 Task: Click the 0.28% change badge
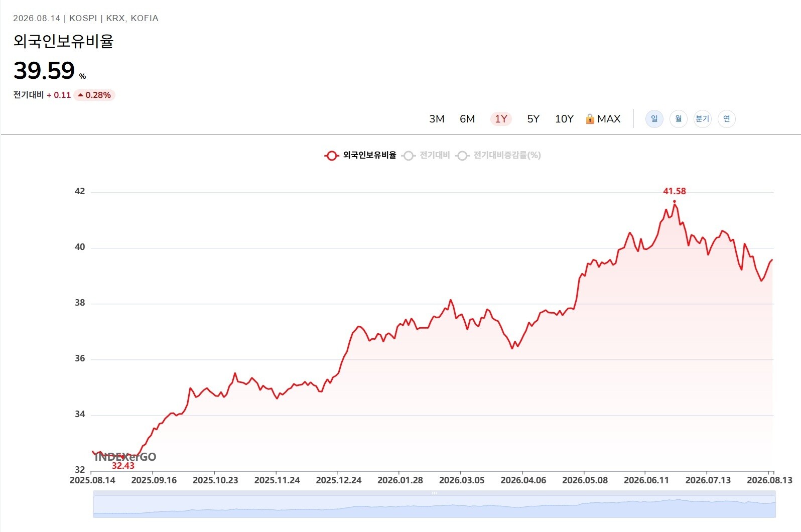[x=94, y=95]
